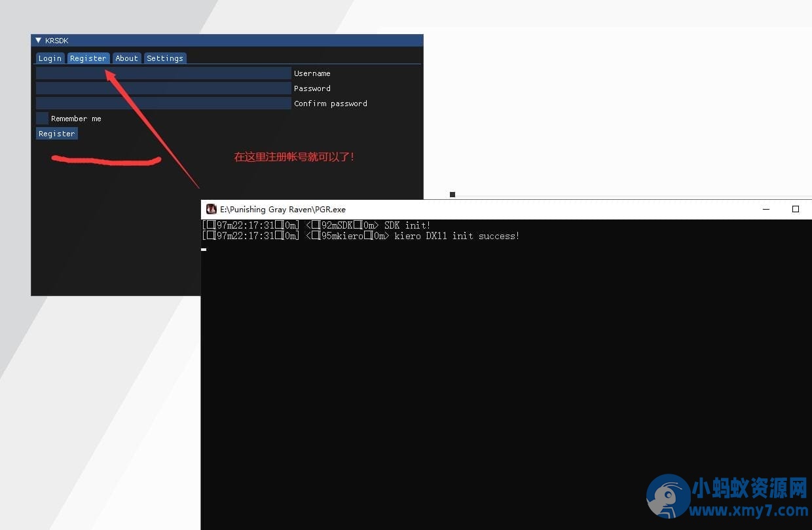Click the 'kiero DX11 init success!' log line
The image size is (812, 530).
tap(361, 236)
